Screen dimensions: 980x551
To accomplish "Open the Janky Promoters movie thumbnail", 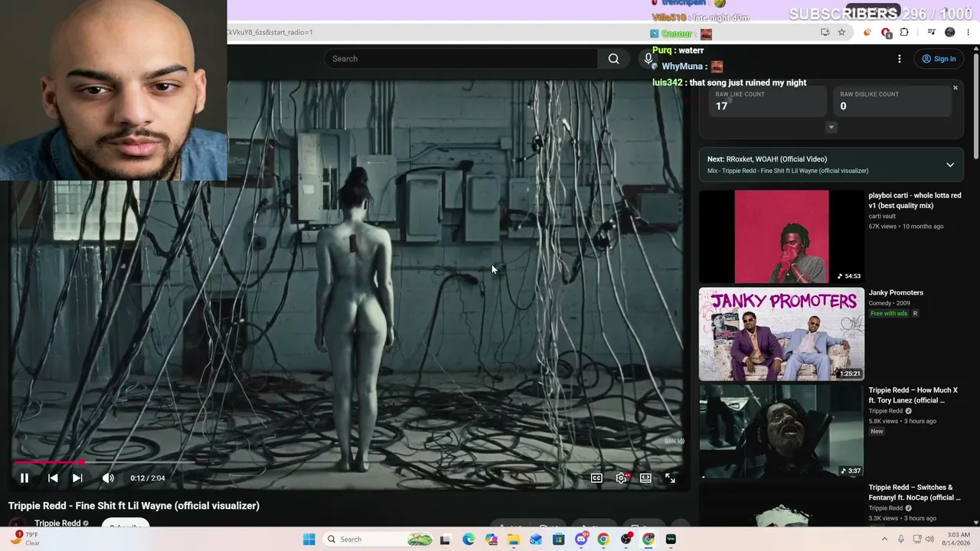I will coord(781,334).
